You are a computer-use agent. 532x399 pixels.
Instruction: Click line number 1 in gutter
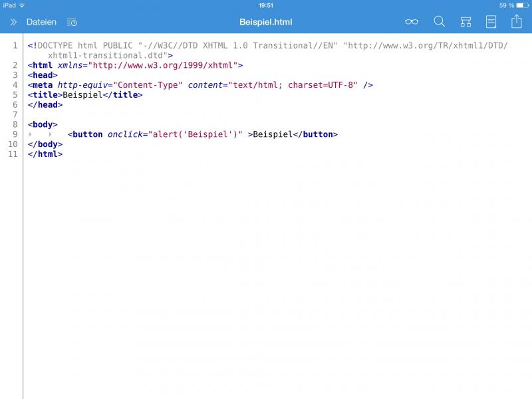tap(15, 46)
